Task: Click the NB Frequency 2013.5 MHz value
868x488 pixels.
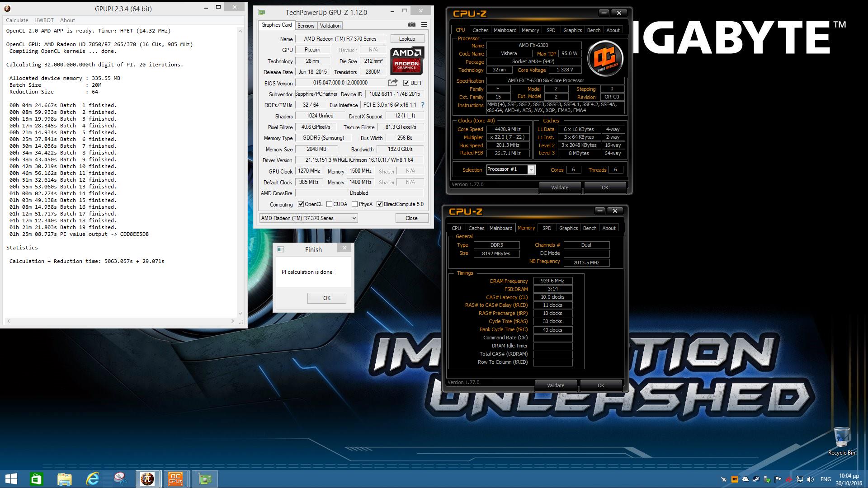Action: click(x=586, y=263)
